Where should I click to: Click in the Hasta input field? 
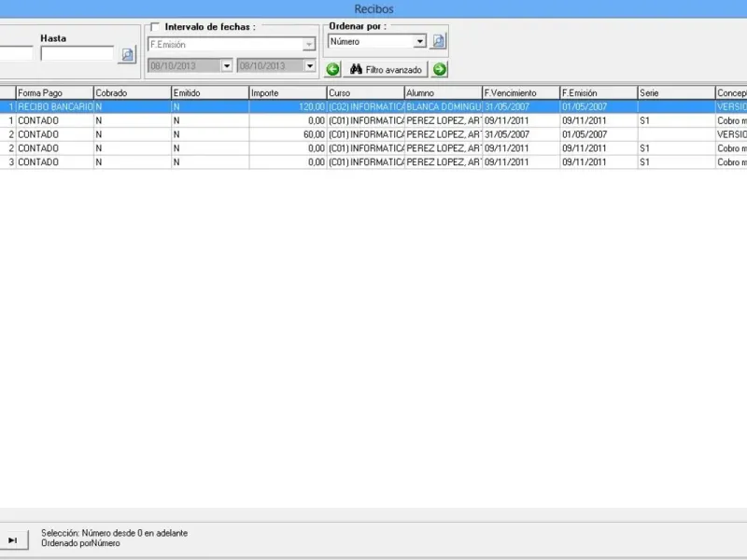click(x=78, y=53)
